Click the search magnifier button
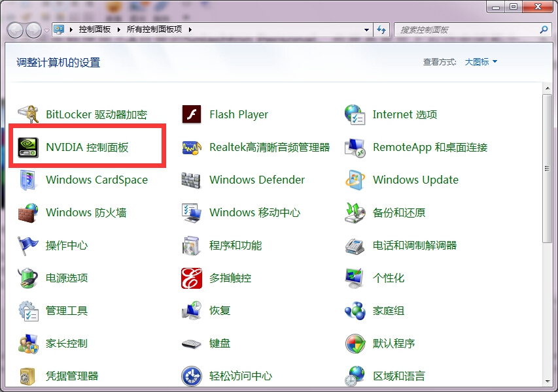558x392 pixels. point(544,30)
